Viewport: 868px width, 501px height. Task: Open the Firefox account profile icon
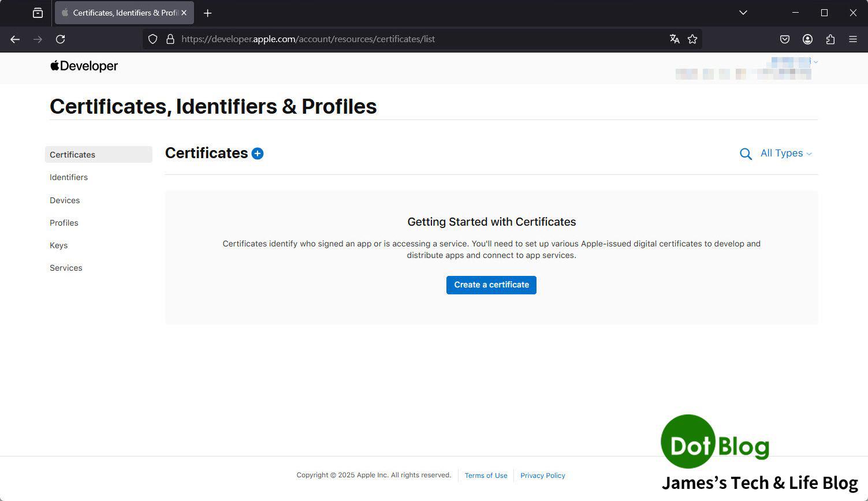[807, 39]
